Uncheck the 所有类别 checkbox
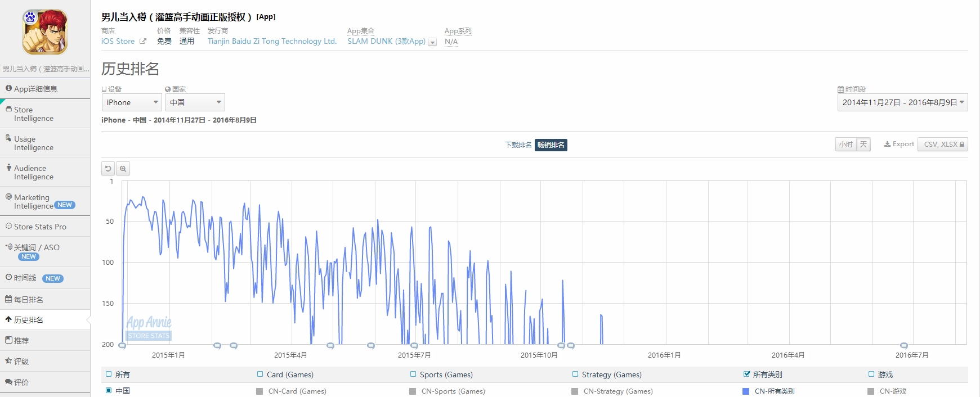 click(746, 374)
